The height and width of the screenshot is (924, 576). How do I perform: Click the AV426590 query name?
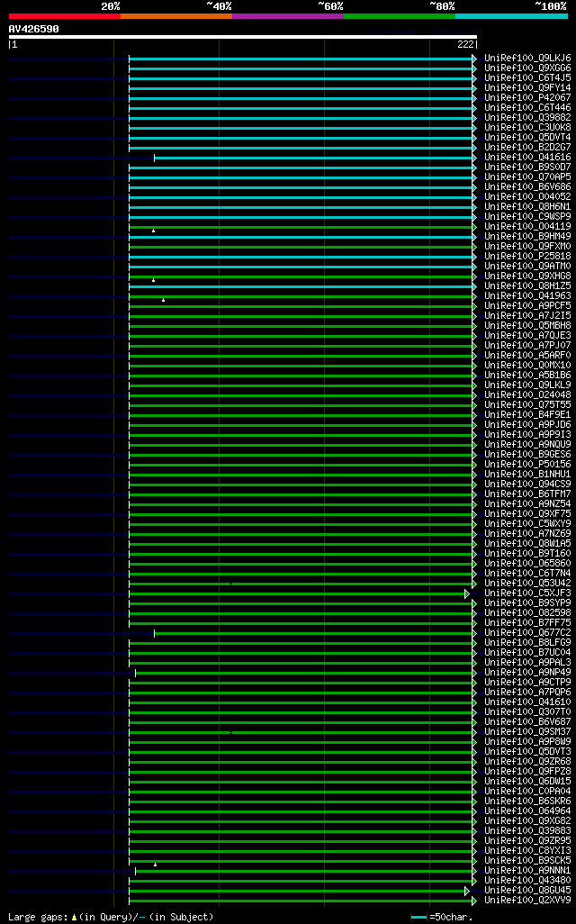[x=33, y=29]
